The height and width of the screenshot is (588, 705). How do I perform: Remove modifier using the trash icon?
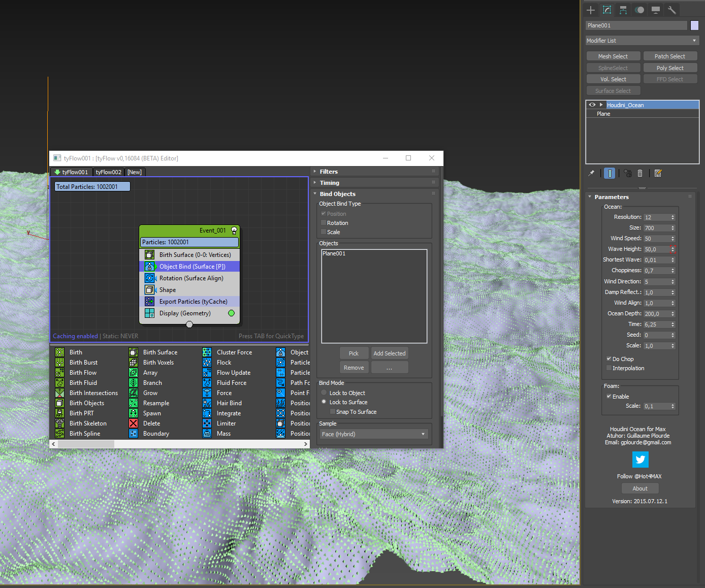[640, 174]
